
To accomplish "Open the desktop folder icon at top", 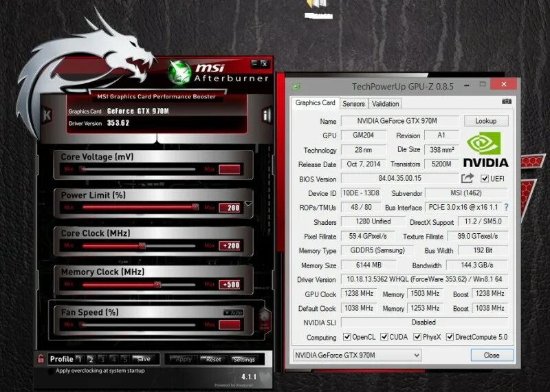I will 316,4.
